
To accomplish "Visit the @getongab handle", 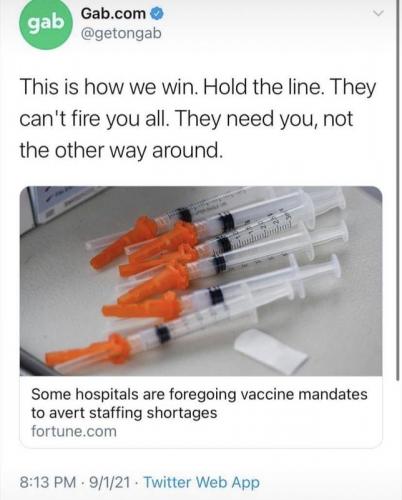I will point(121,34).
